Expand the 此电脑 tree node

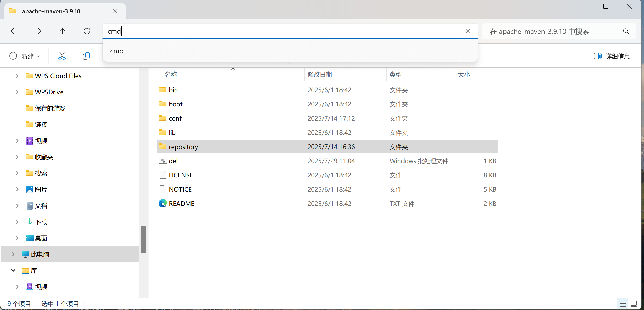tap(13, 254)
